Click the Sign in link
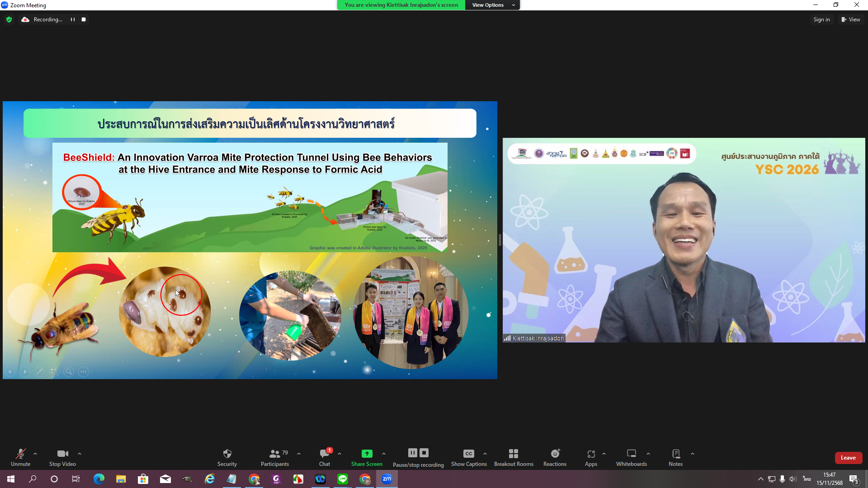The image size is (868, 488). (821, 19)
